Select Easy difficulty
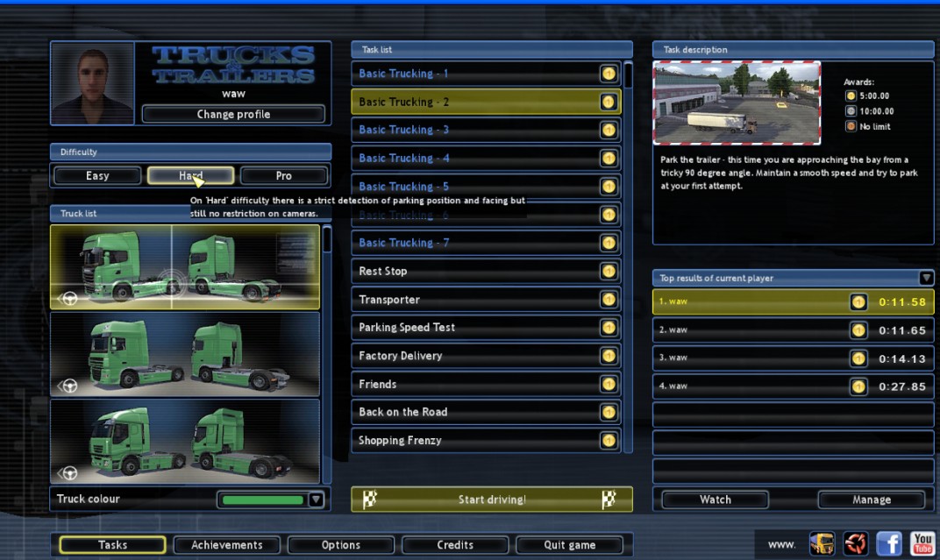 pyautogui.click(x=97, y=175)
